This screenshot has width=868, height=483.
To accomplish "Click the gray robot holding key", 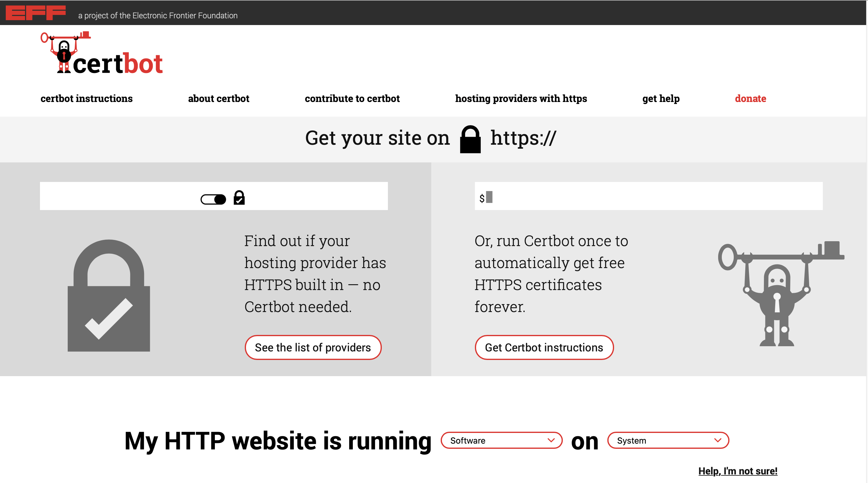I will tap(781, 294).
